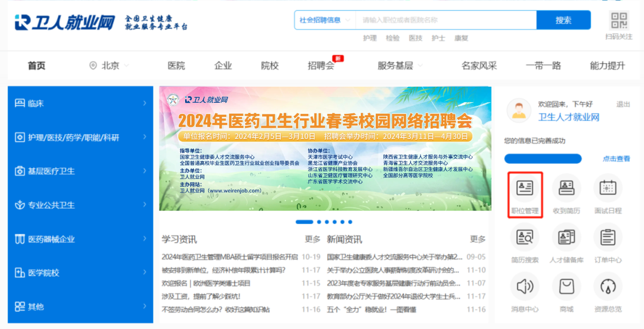Open 收到简历 to view received resumes

click(x=566, y=194)
